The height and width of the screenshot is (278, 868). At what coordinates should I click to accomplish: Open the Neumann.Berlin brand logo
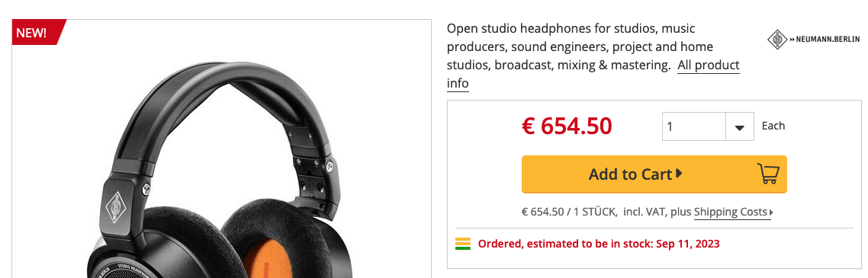point(813,40)
